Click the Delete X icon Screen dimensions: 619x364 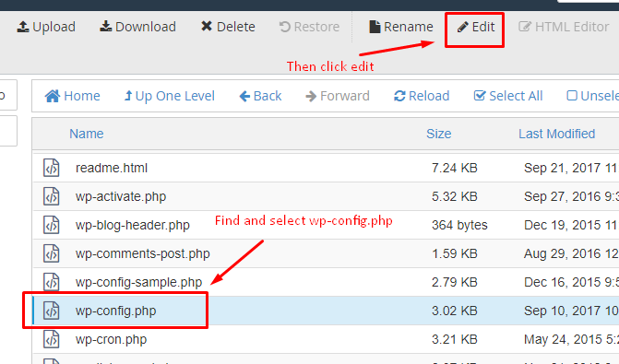[x=207, y=27]
